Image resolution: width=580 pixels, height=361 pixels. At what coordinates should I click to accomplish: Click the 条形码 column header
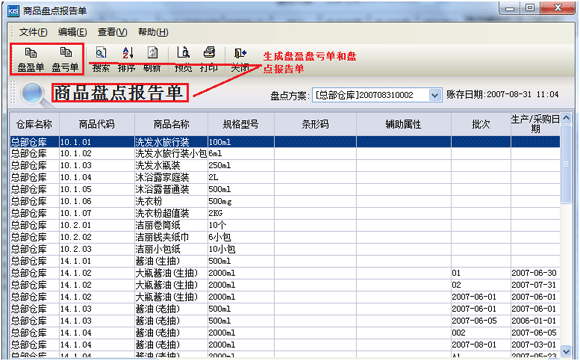pos(315,124)
